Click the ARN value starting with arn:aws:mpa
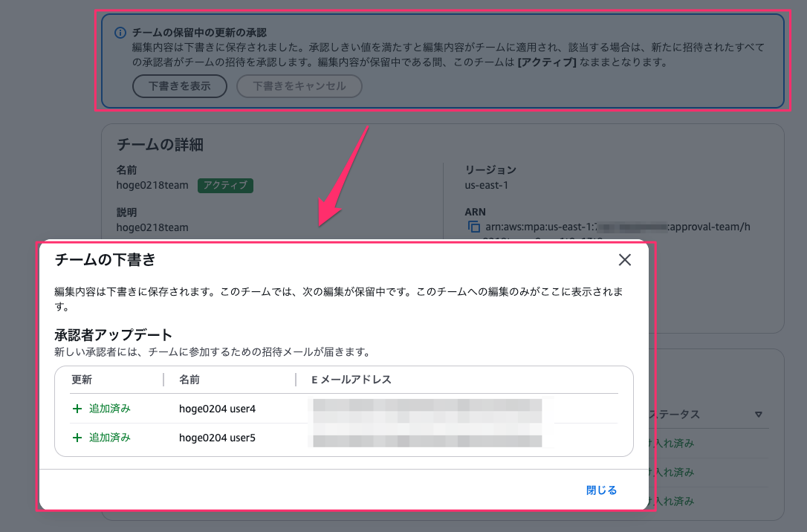 coord(617,227)
